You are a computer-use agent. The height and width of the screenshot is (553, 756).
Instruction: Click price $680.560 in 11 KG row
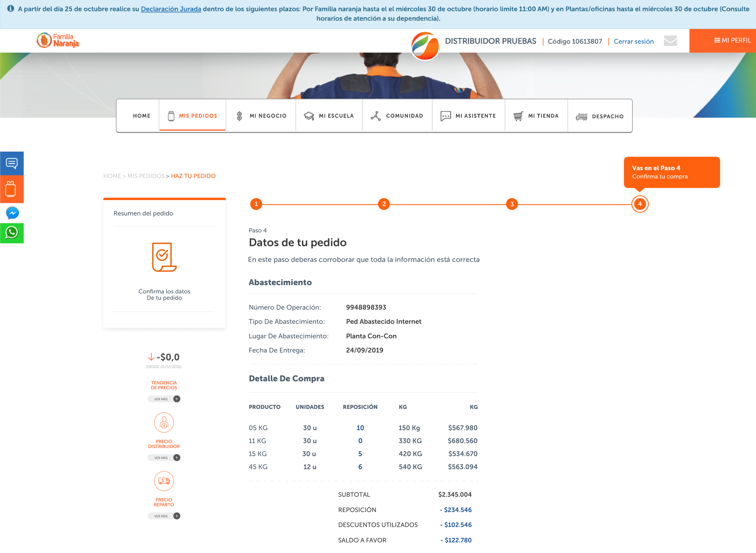click(x=463, y=441)
